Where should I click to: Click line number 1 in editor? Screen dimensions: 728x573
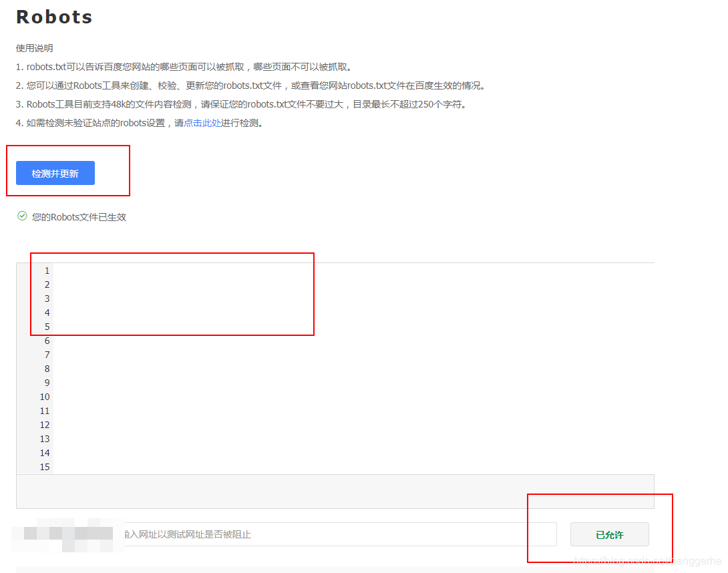(47, 270)
